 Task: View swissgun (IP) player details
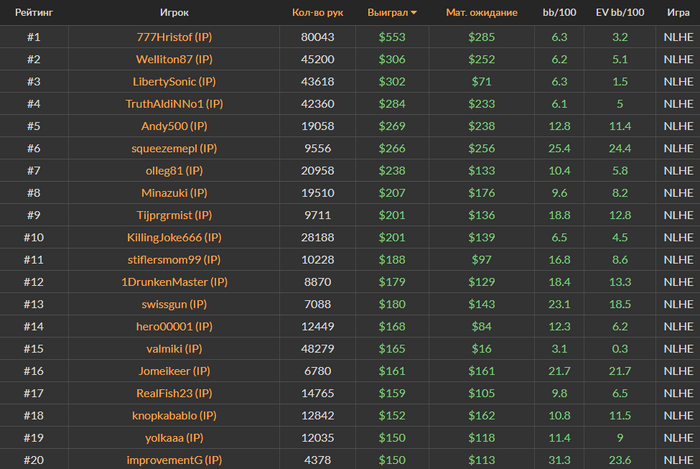click(174, 304)
